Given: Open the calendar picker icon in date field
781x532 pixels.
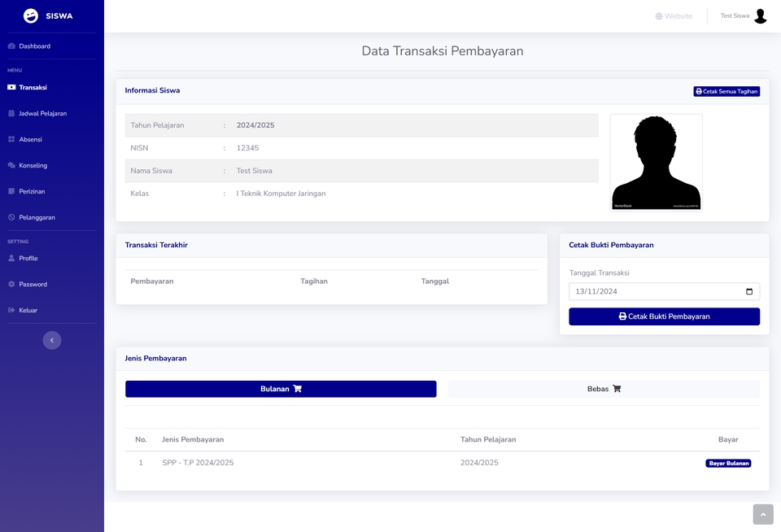Looking at the screenshot, I should (x=749, y=291).
